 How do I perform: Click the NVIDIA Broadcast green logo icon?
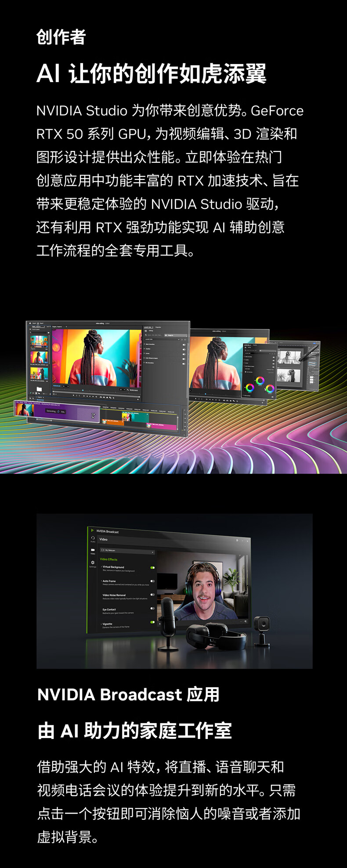92,530
